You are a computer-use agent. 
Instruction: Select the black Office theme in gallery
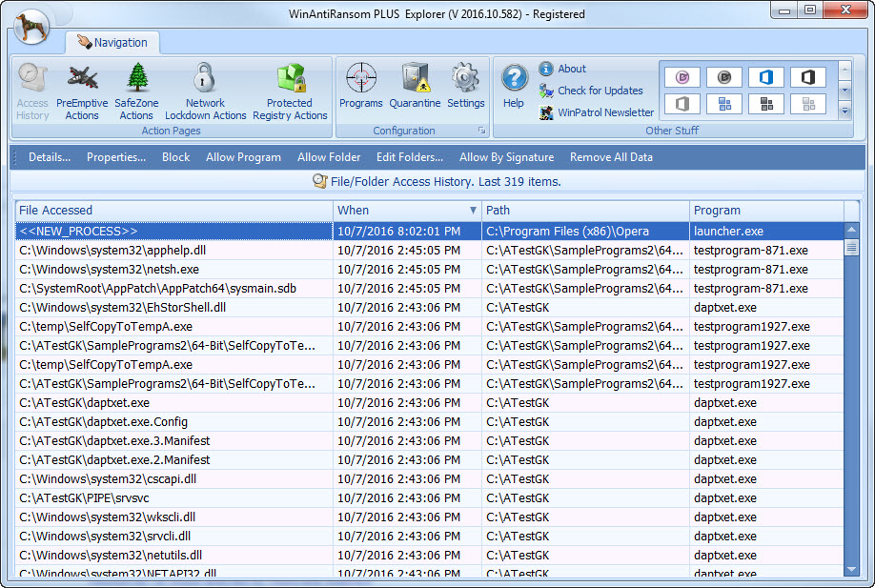(x=808, y=77)
